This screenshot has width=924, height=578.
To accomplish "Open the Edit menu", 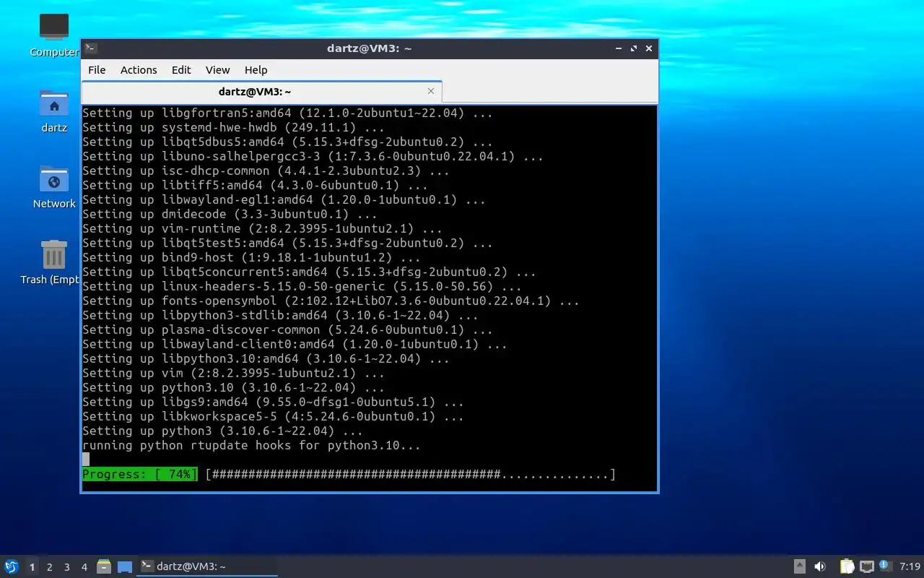I will (x=181, y=70).
